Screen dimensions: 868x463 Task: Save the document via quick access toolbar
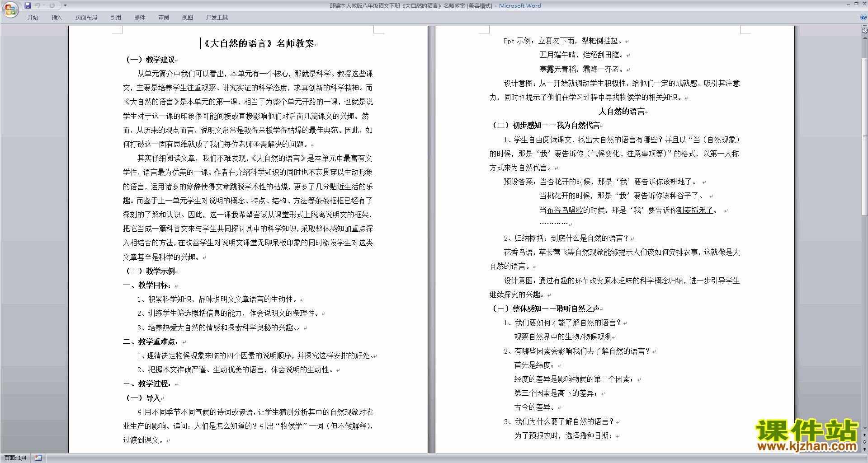coord(28,5)
